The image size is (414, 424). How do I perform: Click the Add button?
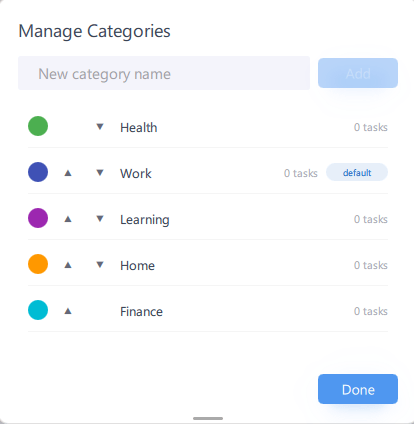point(358,73)
